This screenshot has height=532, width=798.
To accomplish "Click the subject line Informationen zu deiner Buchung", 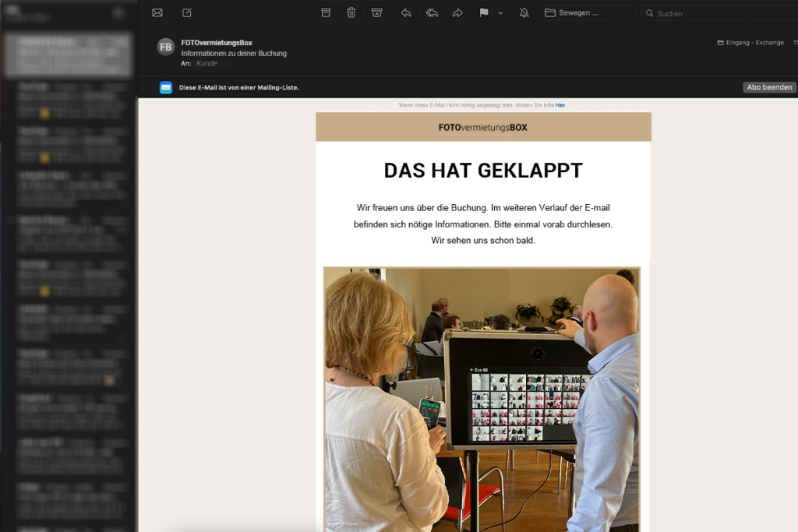I will point(234,54).
